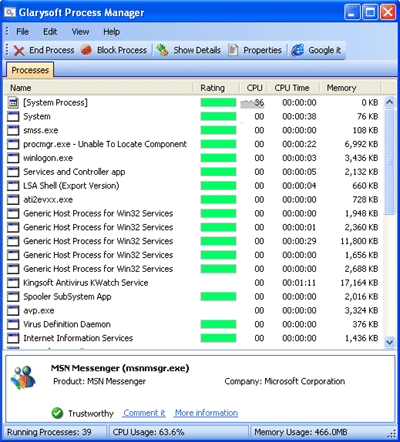This screenshot has height=442, width=400.
Task: Follow the Comment it link
Action: click(144, 413)
